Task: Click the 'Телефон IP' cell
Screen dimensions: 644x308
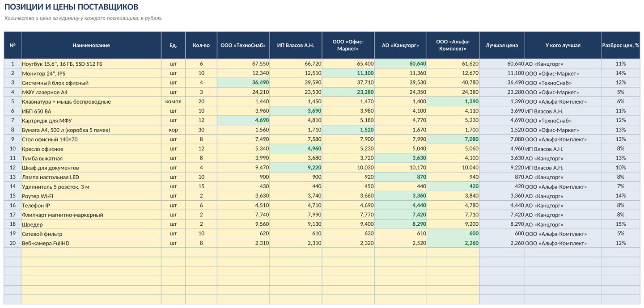Action: point(91,206)
